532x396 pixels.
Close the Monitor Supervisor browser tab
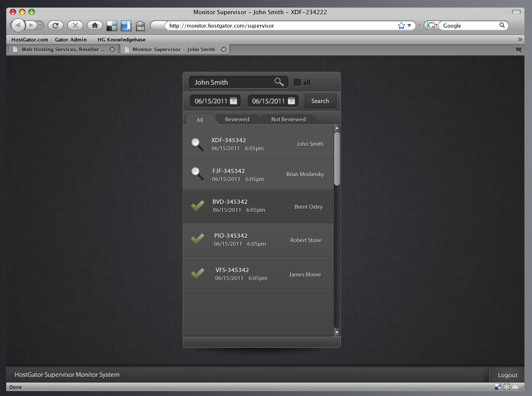pos(224,49)
